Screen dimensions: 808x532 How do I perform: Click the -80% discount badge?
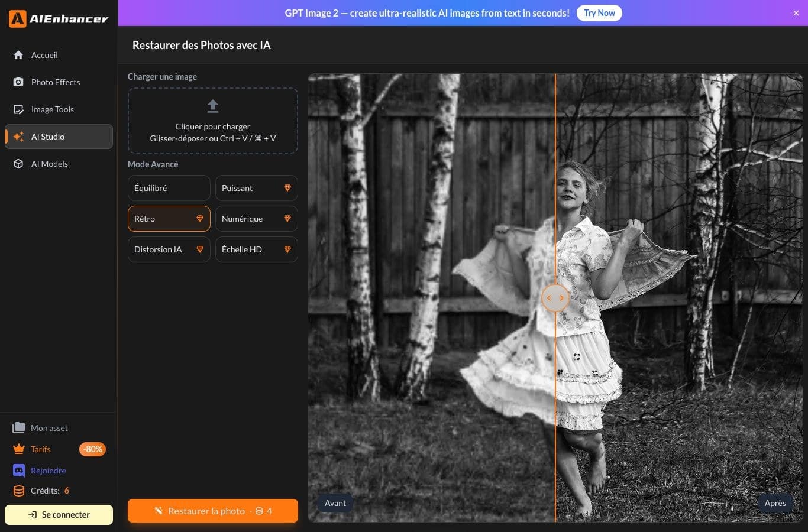[93, 449]
